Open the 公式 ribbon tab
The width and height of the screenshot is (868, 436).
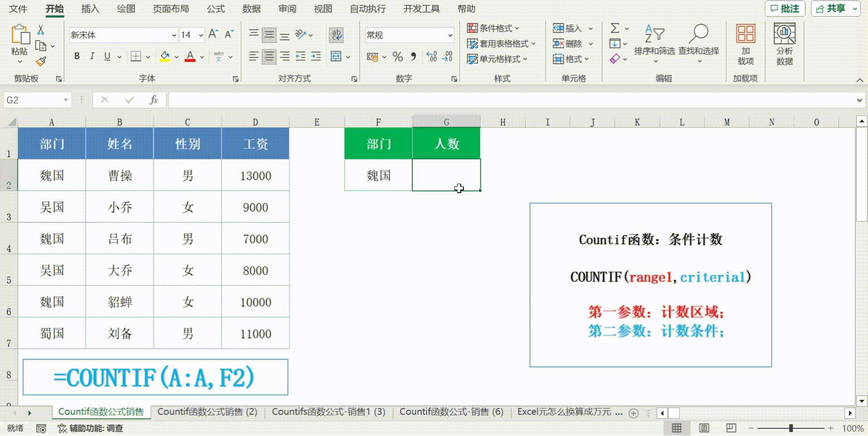[215, 9]
